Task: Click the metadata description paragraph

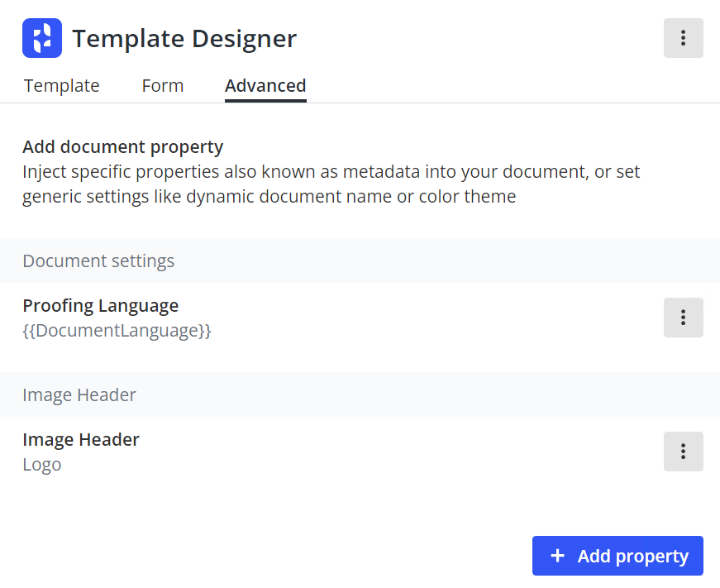Action: (331, 184)
